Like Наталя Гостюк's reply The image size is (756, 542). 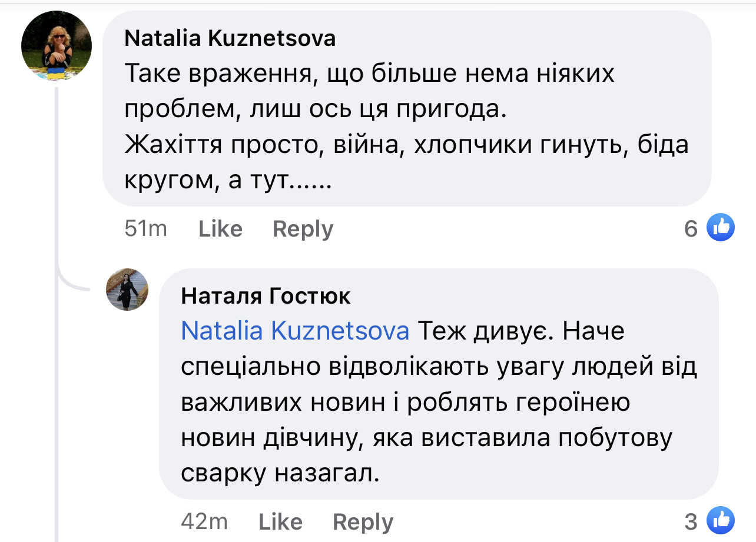[x=280, y=521]
